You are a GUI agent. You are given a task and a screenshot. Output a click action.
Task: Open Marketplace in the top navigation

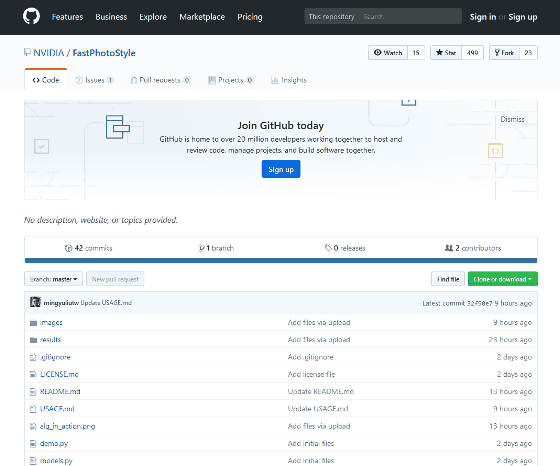(x=202, y=17)
